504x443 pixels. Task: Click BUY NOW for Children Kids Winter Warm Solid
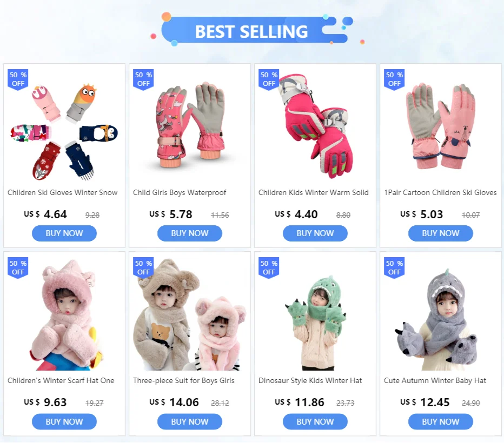click(315, 233)
